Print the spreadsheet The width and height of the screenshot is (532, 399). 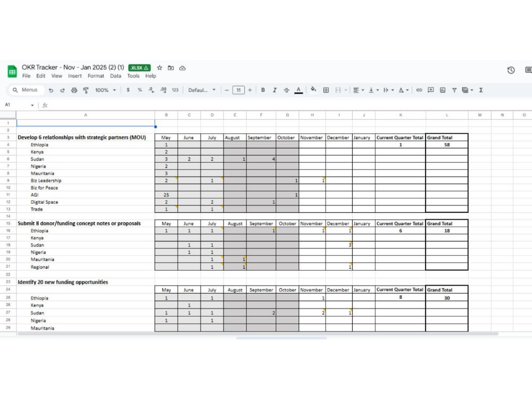click(x=74, y=90)
